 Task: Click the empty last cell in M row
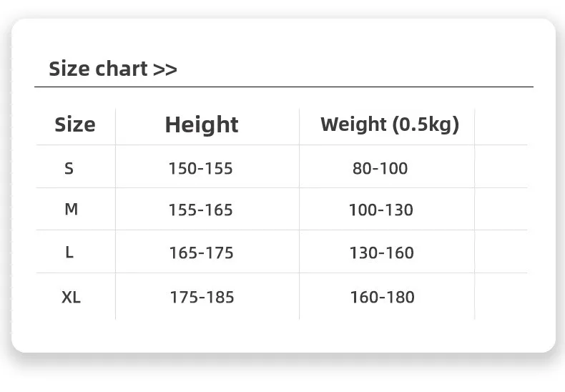tap(501, 210)
